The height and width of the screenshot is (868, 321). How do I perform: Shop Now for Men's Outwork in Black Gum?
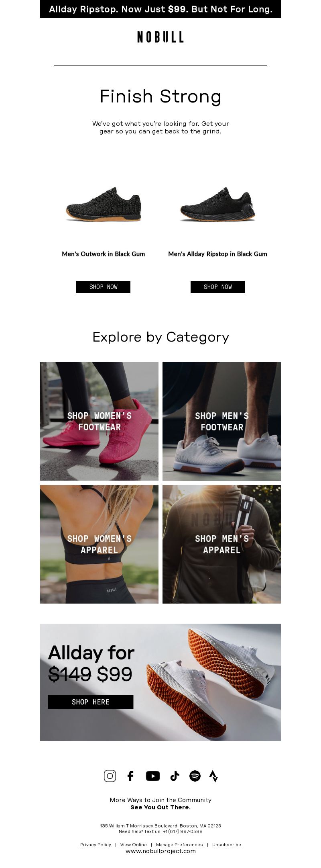[x=103, y=287]
